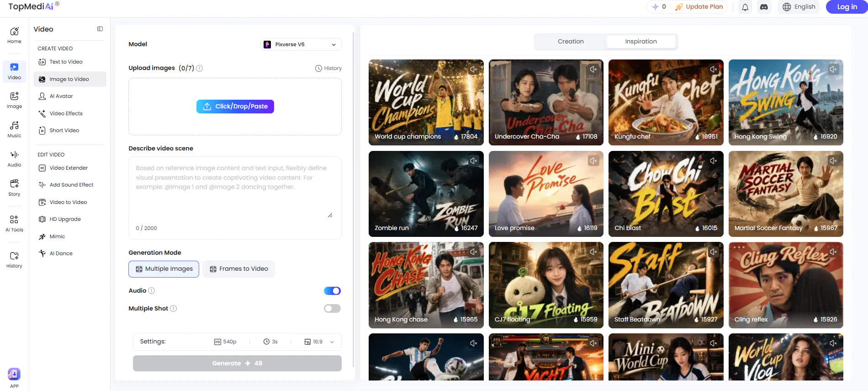Select the Video section in sidebar
The width and height of the screenshot is (868, 391).
tap(14, 71)
